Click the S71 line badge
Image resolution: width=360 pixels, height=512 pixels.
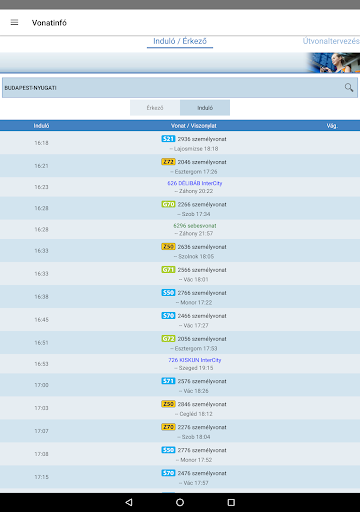tap(168, 381)
